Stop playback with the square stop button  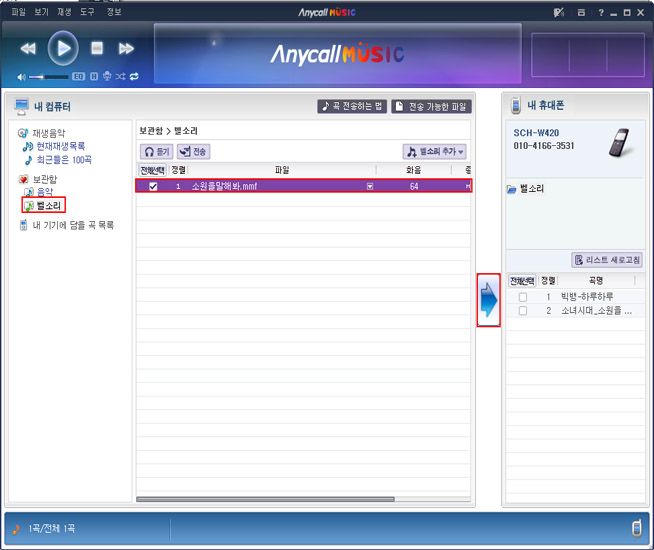coord(97,48)
